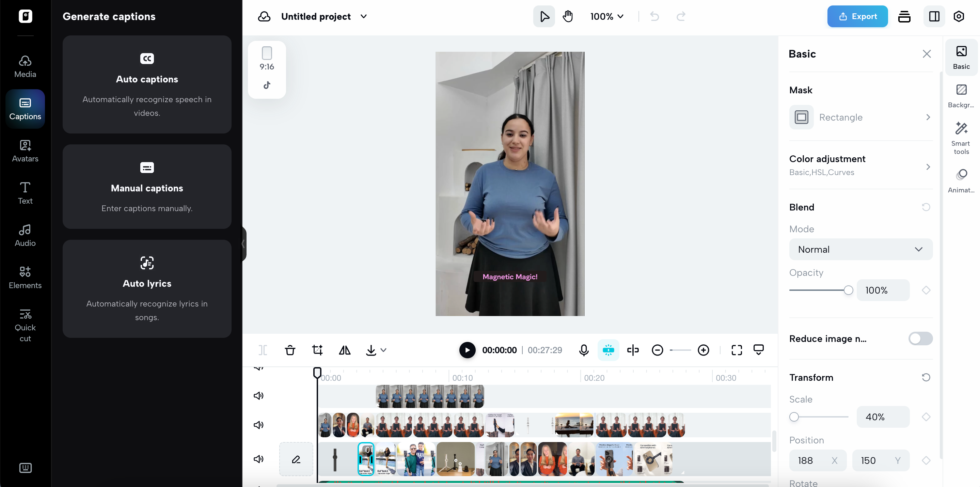Open fullscreen preview icon

pyautogui.click(x=737, y=350)
